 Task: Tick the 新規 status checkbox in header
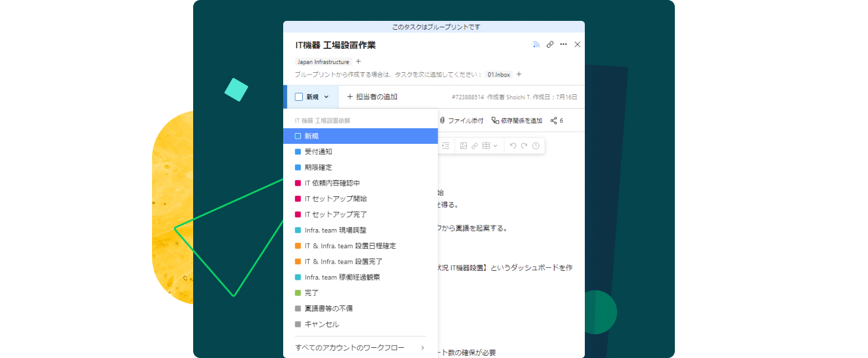(299, 97)
